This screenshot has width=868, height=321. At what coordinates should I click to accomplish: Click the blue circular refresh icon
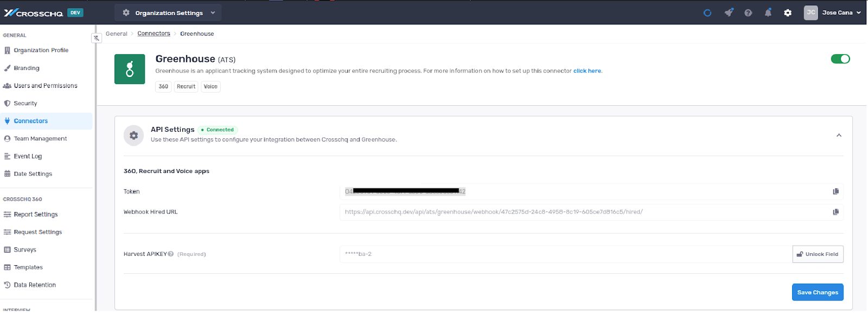pos(707,12)
